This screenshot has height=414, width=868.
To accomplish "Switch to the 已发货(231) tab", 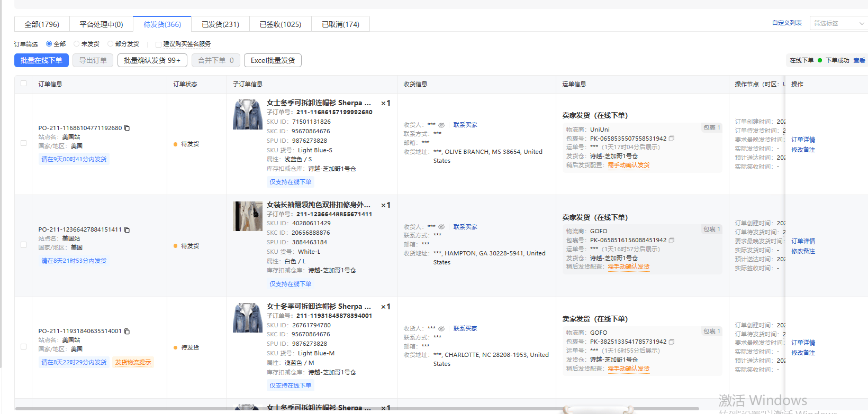I will tap(220, 24).
